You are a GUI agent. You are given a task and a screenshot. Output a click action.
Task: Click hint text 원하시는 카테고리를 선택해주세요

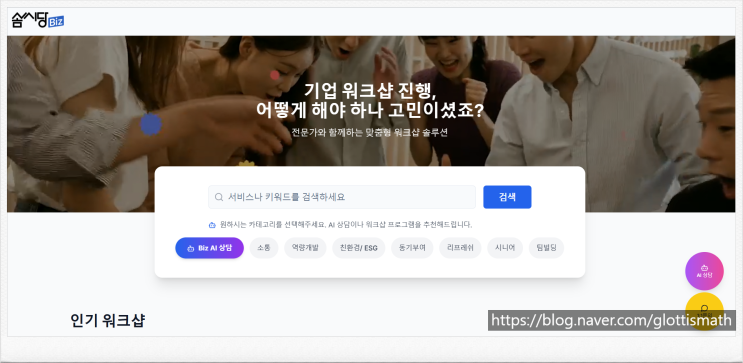[x=273, y=225]
